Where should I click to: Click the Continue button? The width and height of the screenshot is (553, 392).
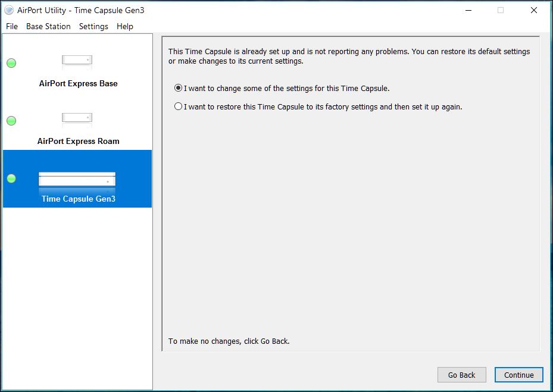pos(519,375)
